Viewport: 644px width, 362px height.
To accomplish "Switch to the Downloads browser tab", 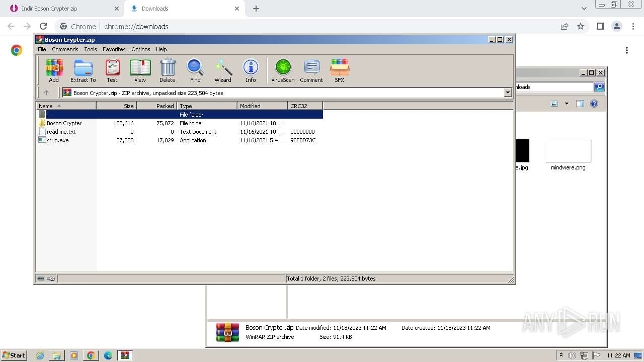I will click(184, 9).
